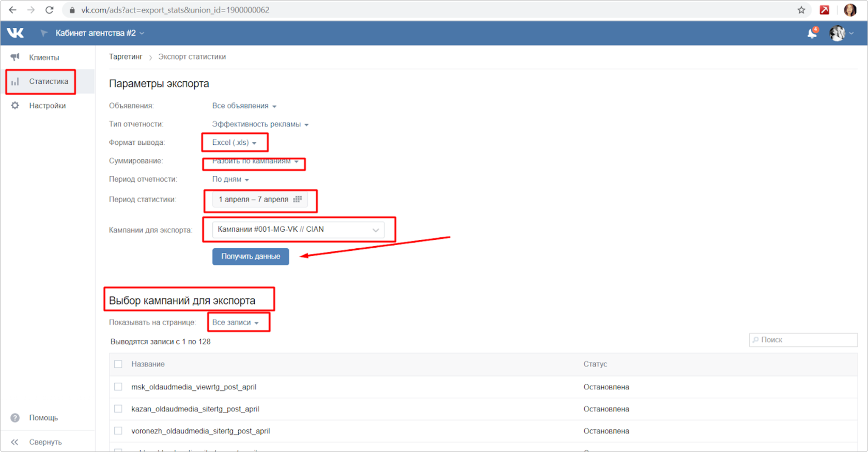
Task: Bookmark page with star icon
Action: coord(801,10)
